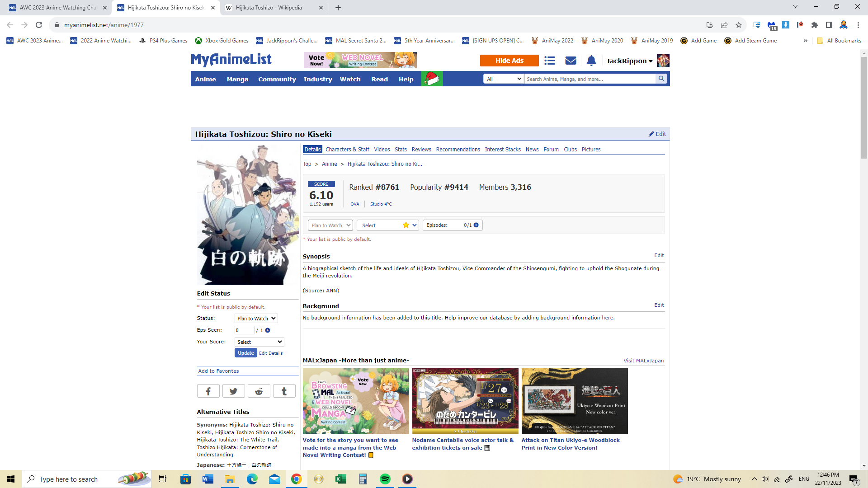Click the search magnifier button
The image size is (868, 488).
(661, 79)
